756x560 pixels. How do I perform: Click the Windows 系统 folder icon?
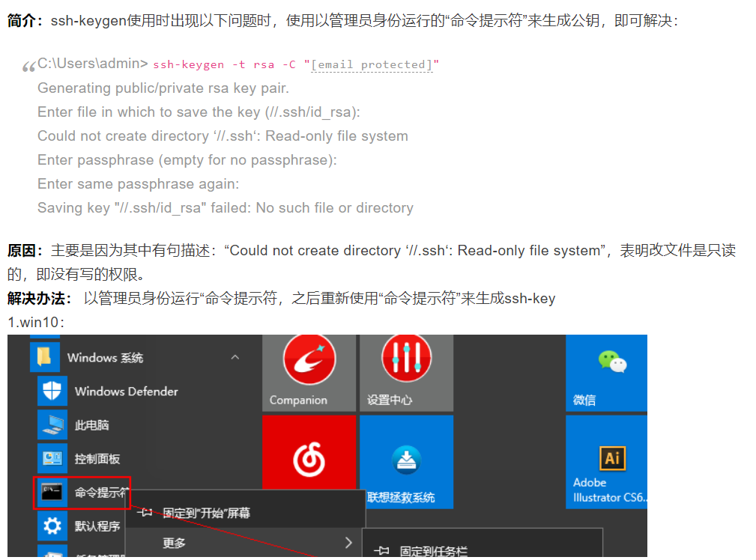coord(45,358)
